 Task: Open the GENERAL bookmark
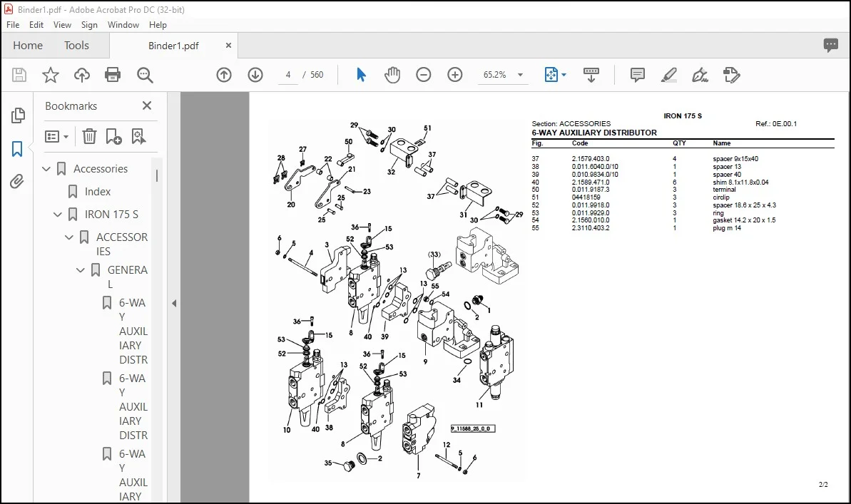point(127,277)
